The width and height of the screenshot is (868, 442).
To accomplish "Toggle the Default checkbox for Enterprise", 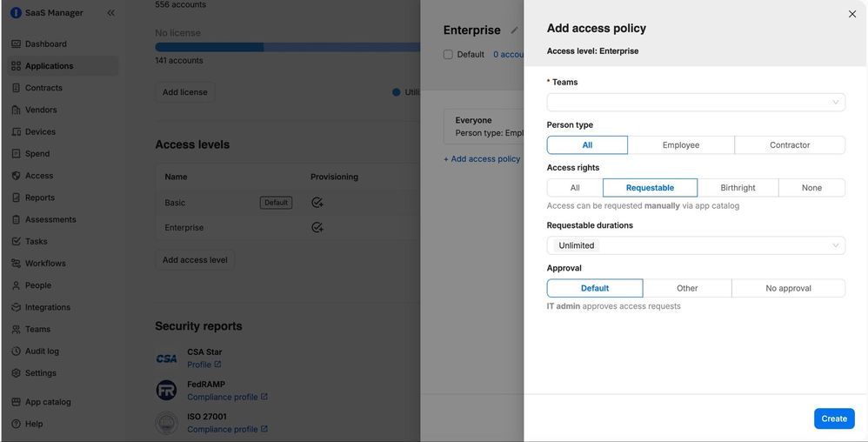I will coord(448,54).
